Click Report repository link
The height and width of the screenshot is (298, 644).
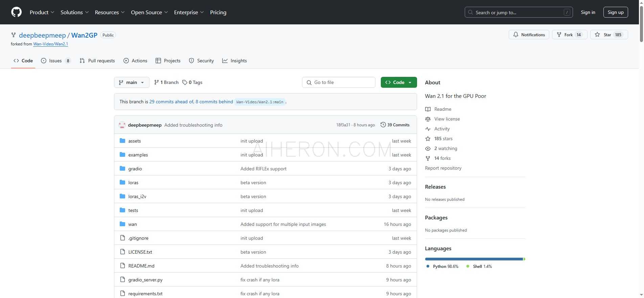[443, 168]
